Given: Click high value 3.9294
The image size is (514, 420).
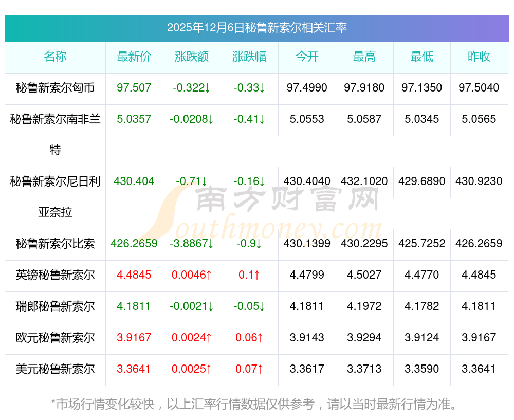Looking at the screenshot, I should (x=364, y=337).
